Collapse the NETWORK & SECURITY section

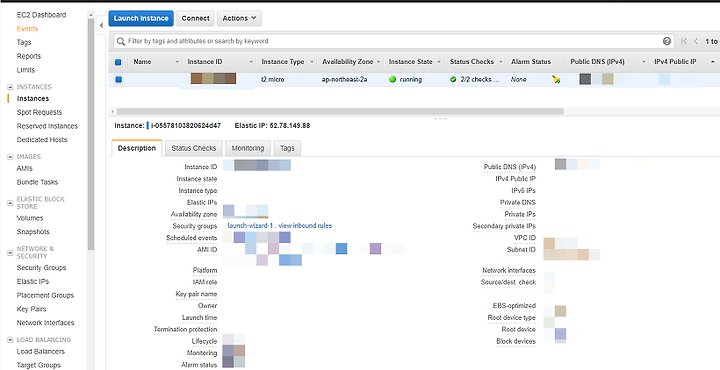[11, 252]
